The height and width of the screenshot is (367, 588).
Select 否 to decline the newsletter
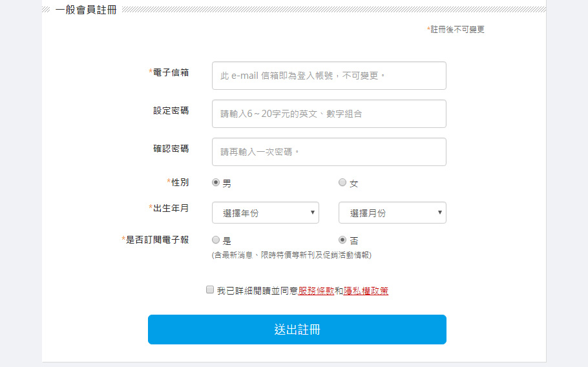(342, 240)
